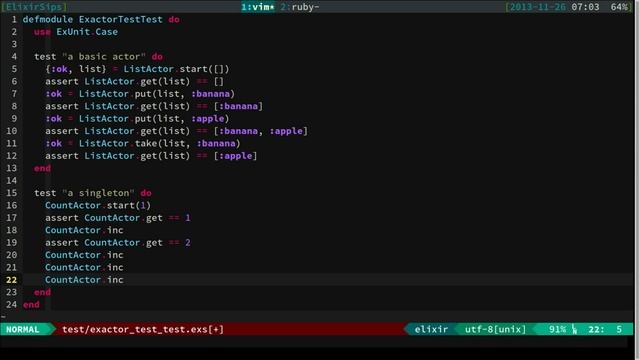640x360 pixels.
Task: Click [:banana] list on line 8
Action: pos(238,106)
